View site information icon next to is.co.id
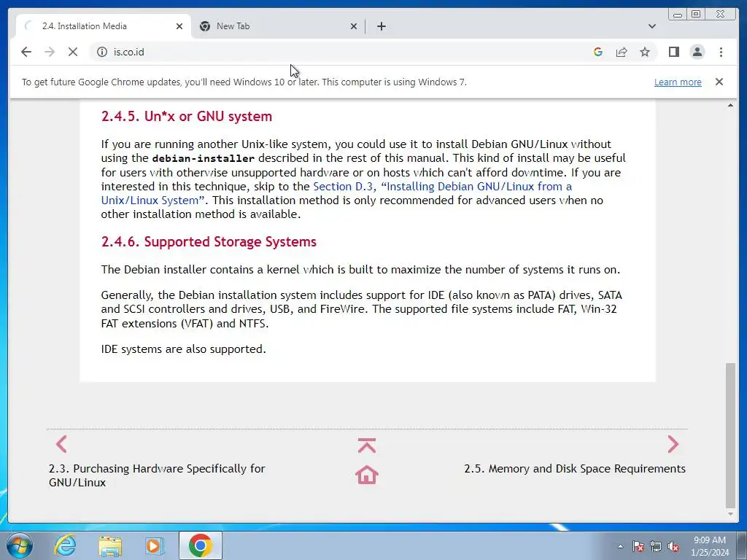The height and width of the screenshot is (560, 747). coord(102,52)
